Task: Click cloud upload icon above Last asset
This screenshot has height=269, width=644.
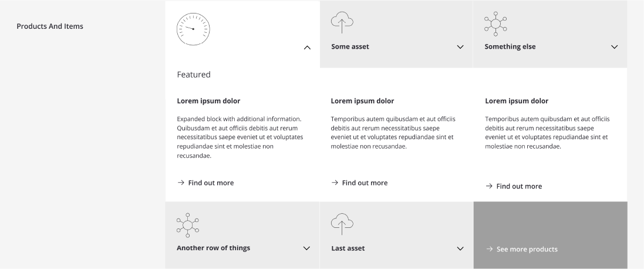Action: 342,224
